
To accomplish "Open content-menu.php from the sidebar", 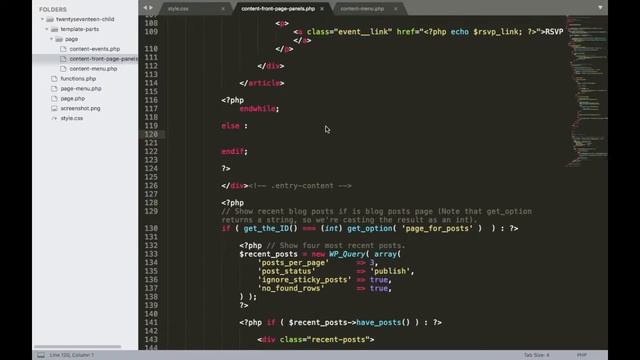I will click(93, 69).
